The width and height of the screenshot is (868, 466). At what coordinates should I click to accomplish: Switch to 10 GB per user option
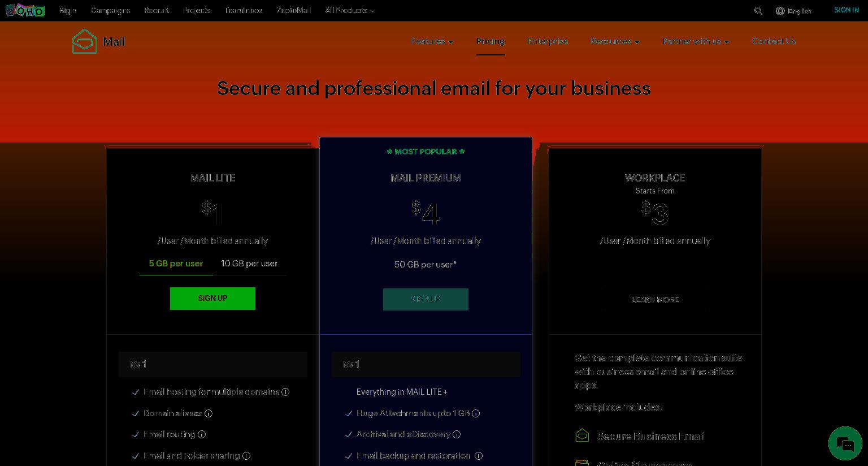pyautogui.click(x=249, y=264)
